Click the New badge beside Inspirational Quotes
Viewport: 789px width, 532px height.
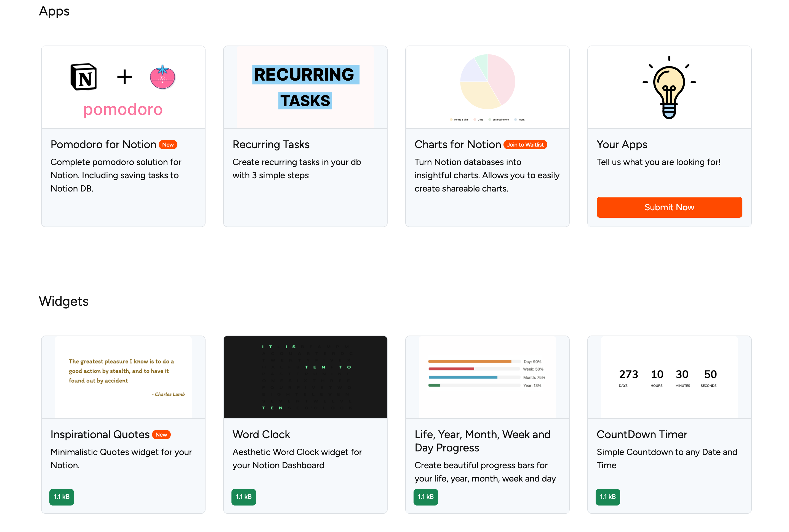click(x=161, y=435)
